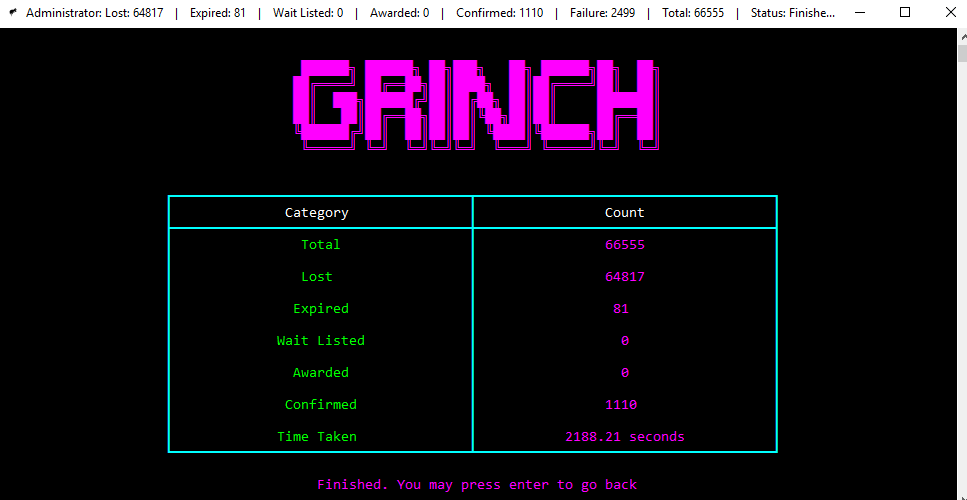The image size is (967, 500).
Task: Minimize the console window
Action: point(859,13)
